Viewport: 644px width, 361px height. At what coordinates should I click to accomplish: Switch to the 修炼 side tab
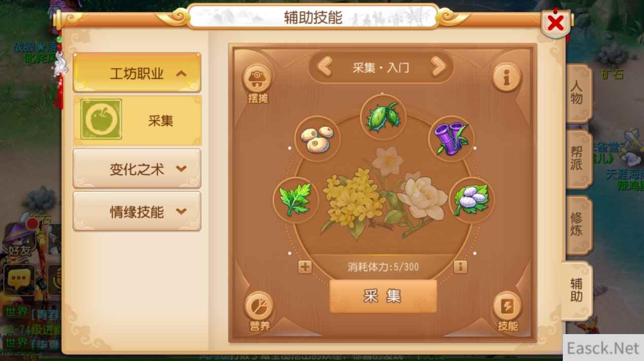coord(578,225)
